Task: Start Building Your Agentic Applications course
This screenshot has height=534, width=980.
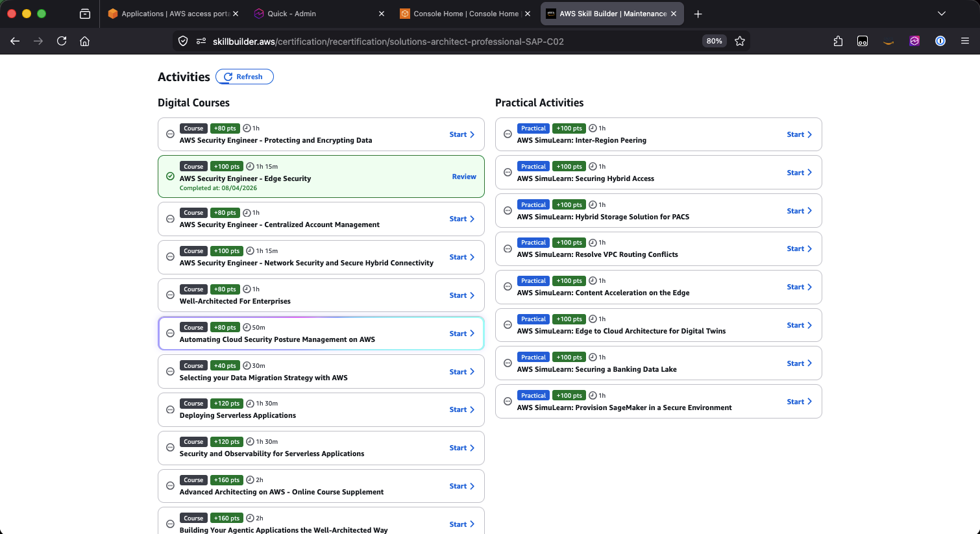Action: 462,524
